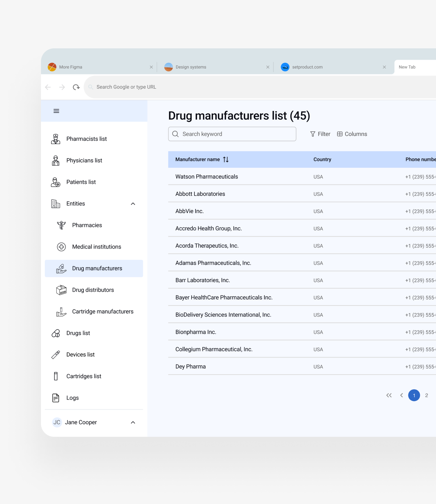Jump to first page with double chevron
This screenshot has width=436, height=504.
point(389,395)
